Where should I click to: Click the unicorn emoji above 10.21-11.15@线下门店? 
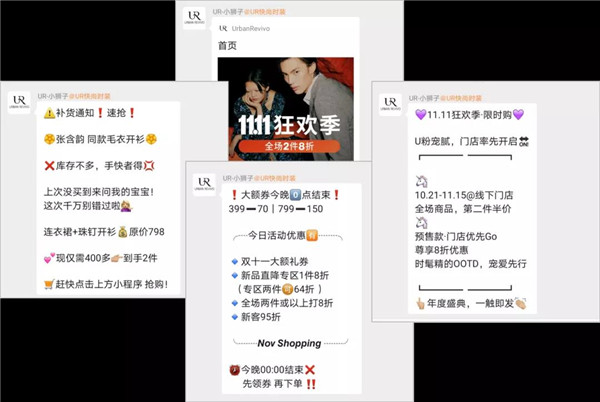coord(421,181)
